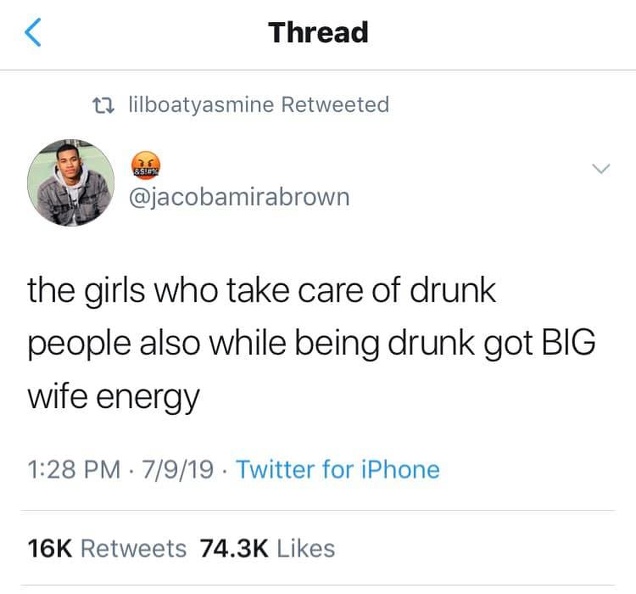Tap the words wife energy in the tweet
This screenshot has width=636, height=594.
114,398
